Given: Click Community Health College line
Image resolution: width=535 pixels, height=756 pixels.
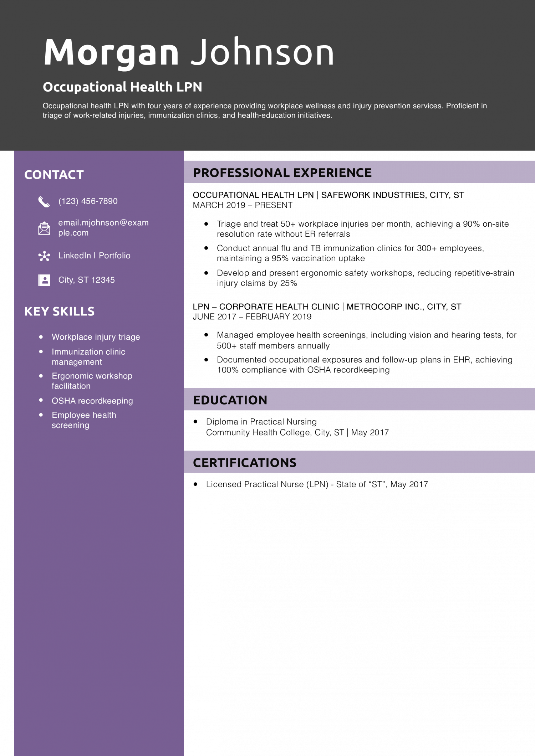Looking at the screenshot, I should (x=297, y=432).
